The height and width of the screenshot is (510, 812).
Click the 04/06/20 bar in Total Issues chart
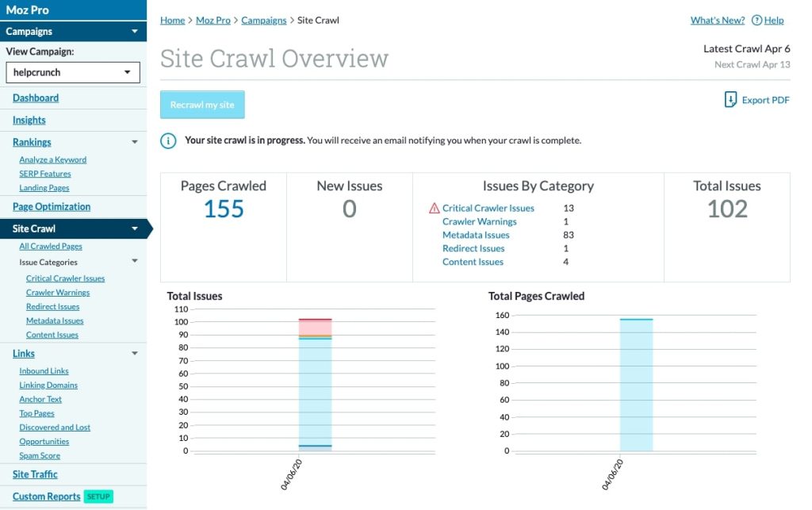(x=316, y=381)
